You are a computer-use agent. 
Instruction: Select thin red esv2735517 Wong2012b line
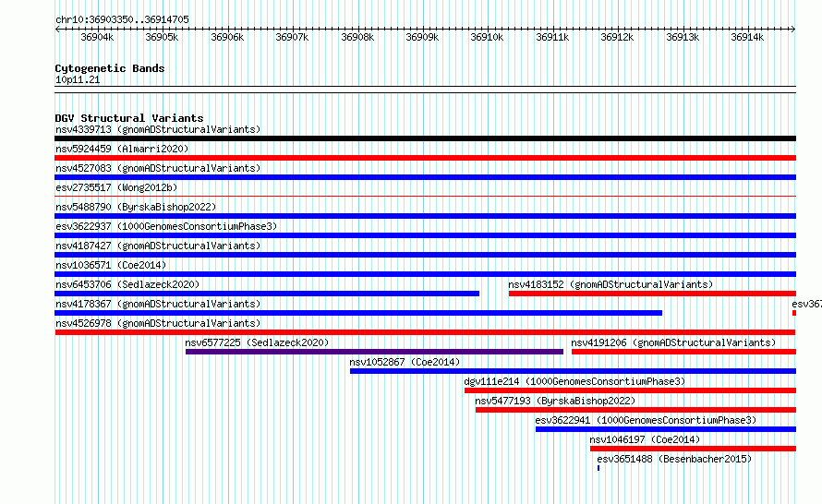(x=425, y=197)
